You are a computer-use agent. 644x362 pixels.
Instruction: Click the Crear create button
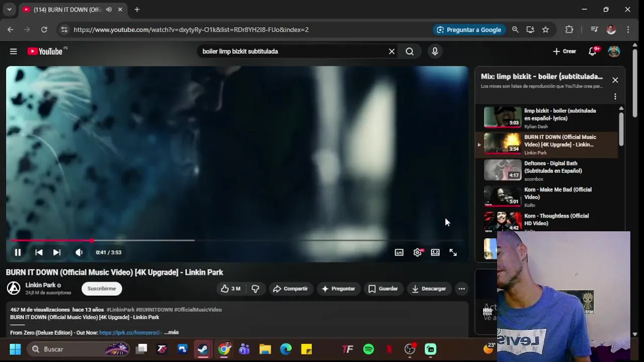coord(565,51)
